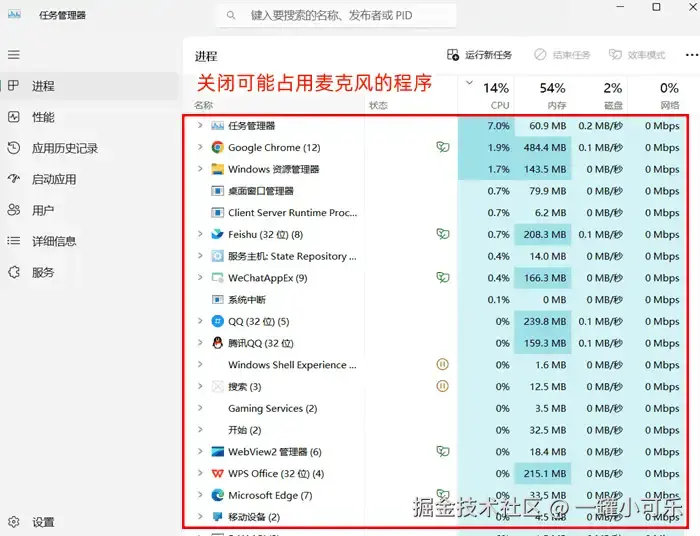Click the 239.8 MB memory cell for QQ

(543, 321)
